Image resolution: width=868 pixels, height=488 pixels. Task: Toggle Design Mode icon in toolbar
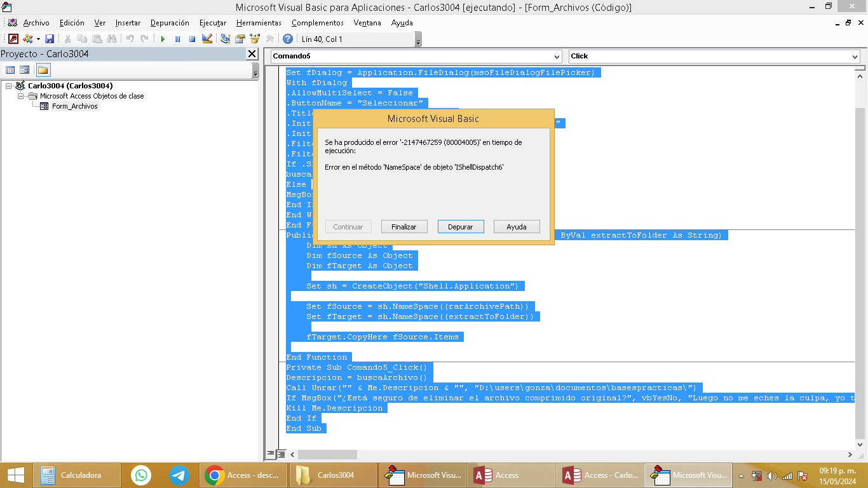207,39
